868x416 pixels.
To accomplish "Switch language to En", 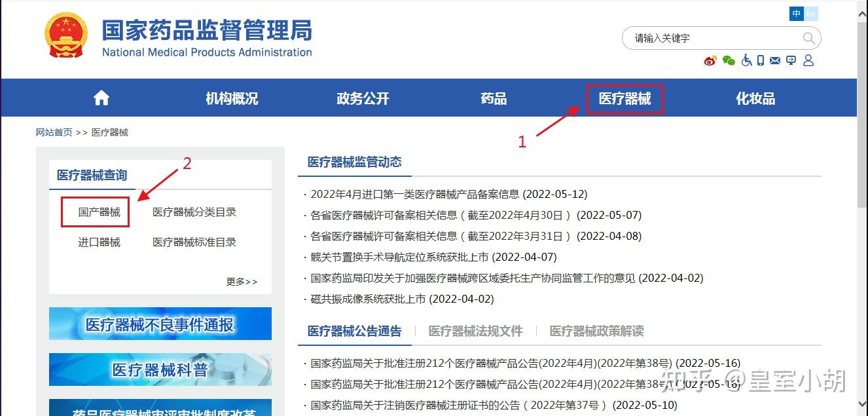I will (811, 14).
